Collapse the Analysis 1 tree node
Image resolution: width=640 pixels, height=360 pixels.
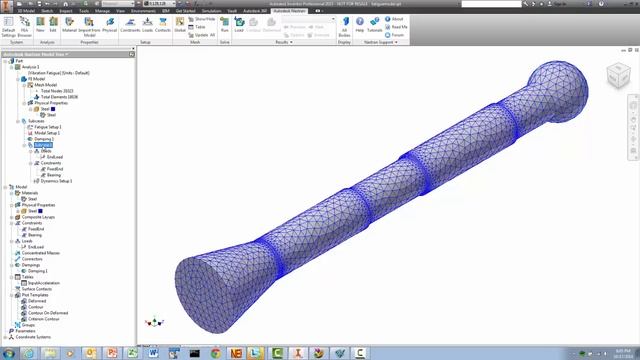[11, 67]
